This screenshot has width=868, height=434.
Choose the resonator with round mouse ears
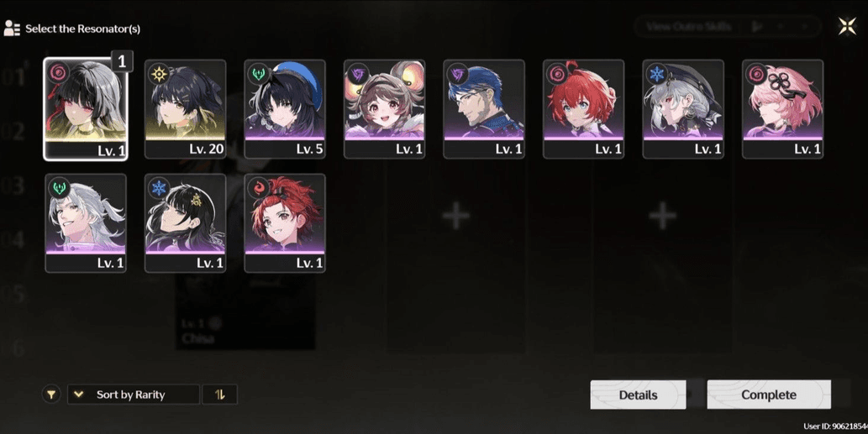pyautogui.click(x=385, y=109)
